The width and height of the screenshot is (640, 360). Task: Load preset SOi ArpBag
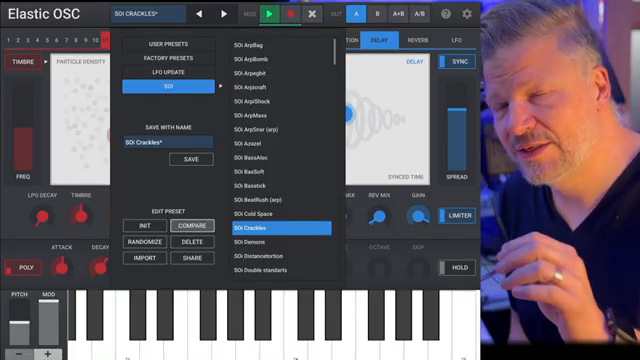point(282,45)
